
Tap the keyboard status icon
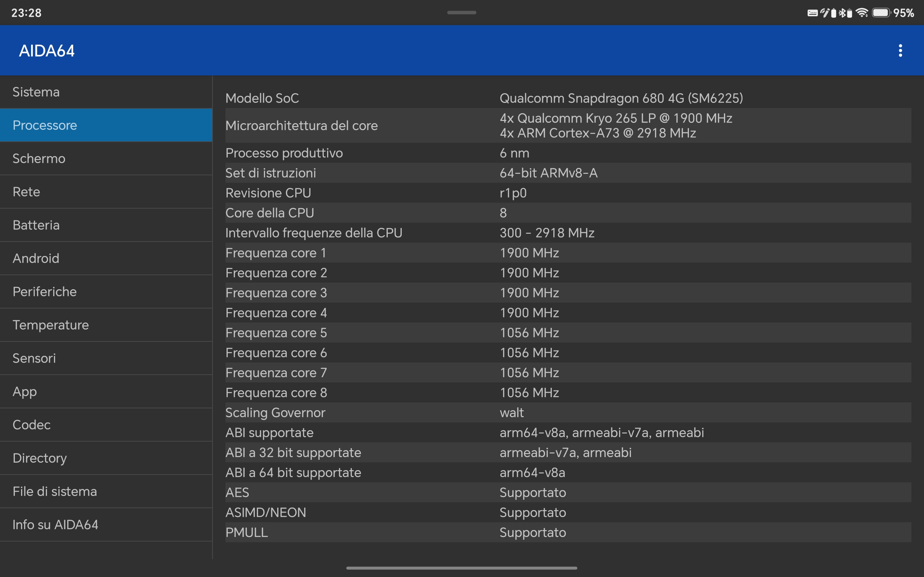(812, 13)
